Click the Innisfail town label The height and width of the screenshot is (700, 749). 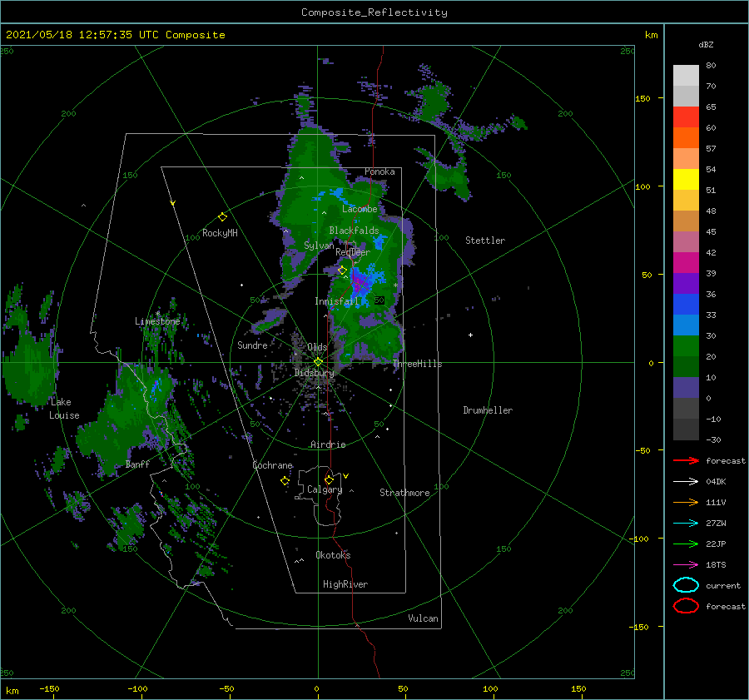tap(336, 301)
